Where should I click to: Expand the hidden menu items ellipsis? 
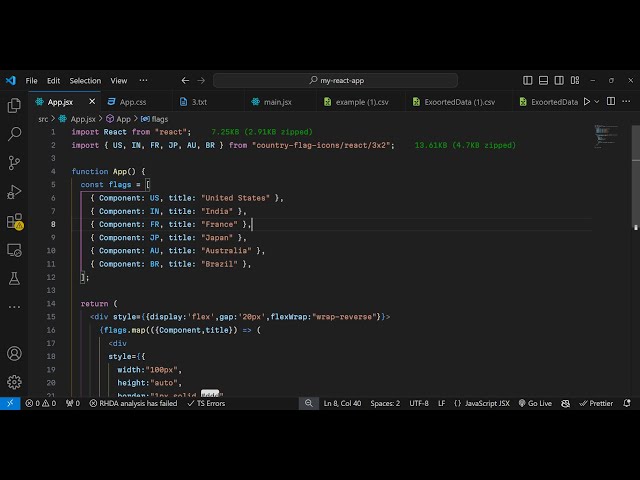[143, 80]
